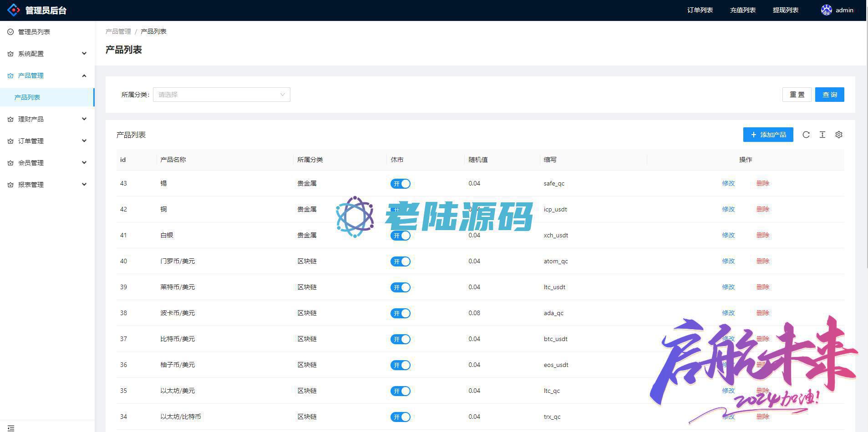
Task: Click the atom_qc abbreviation cell
Action: (556, 261)
